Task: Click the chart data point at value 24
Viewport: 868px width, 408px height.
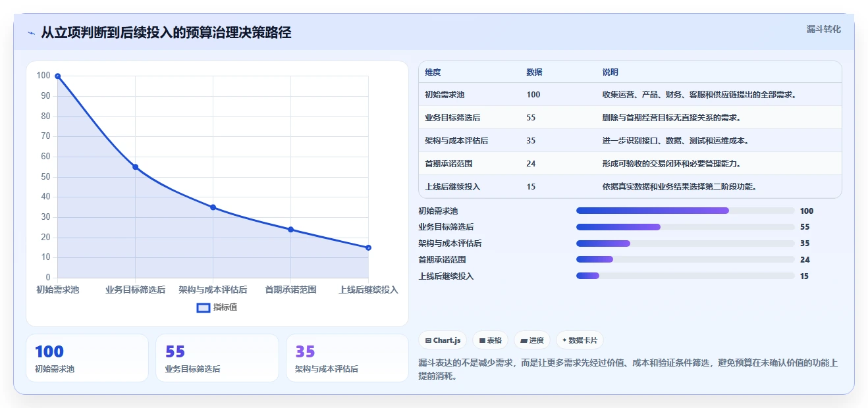Action: (290, 230)
